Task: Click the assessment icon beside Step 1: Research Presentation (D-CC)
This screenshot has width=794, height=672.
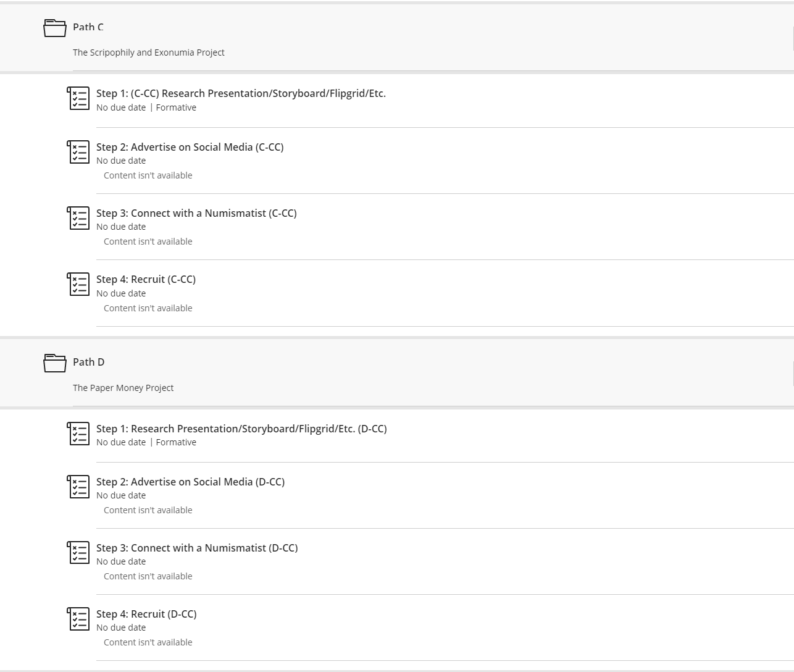Action: pos(78,434)
